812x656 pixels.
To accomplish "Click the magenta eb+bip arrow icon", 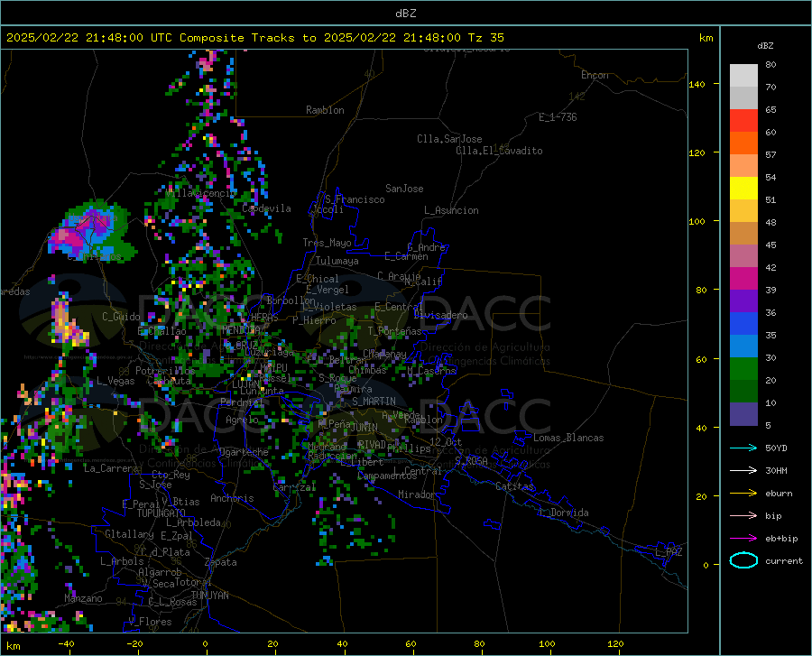I will point(743,539).
